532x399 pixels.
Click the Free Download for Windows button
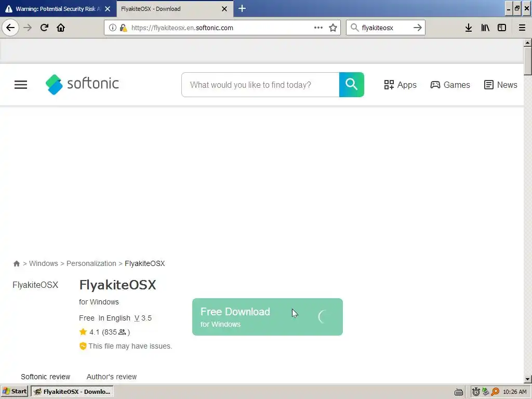pos(268,317)
